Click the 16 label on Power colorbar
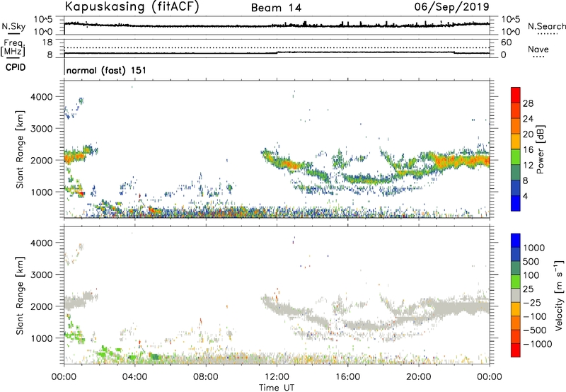The width and height of the screenshot is (566, 392). click(528, 150)
